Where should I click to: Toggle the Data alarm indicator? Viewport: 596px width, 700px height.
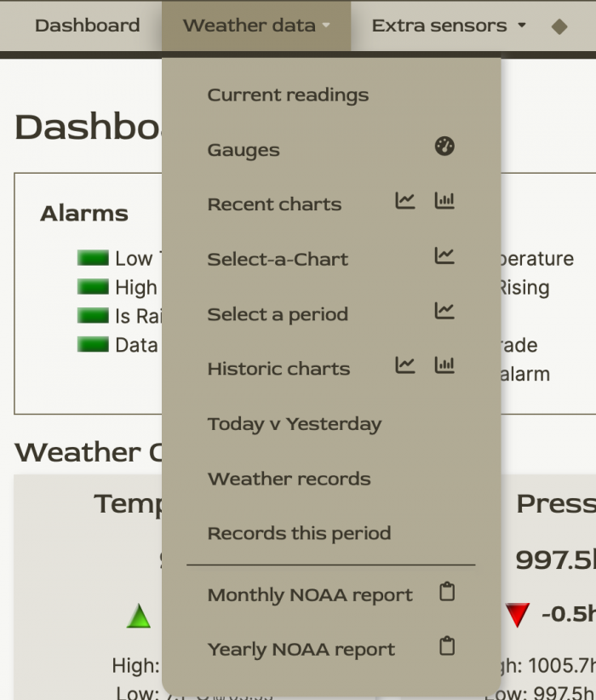point(94,345)
